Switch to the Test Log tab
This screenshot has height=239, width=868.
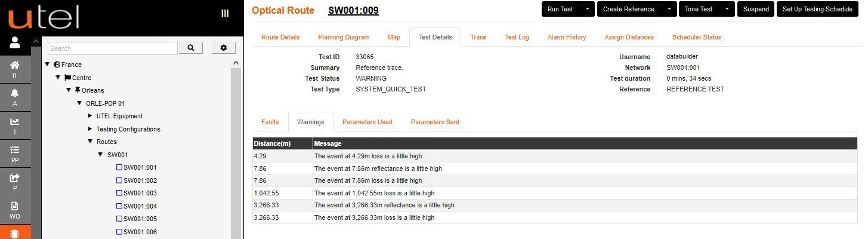tap(517, 37)
